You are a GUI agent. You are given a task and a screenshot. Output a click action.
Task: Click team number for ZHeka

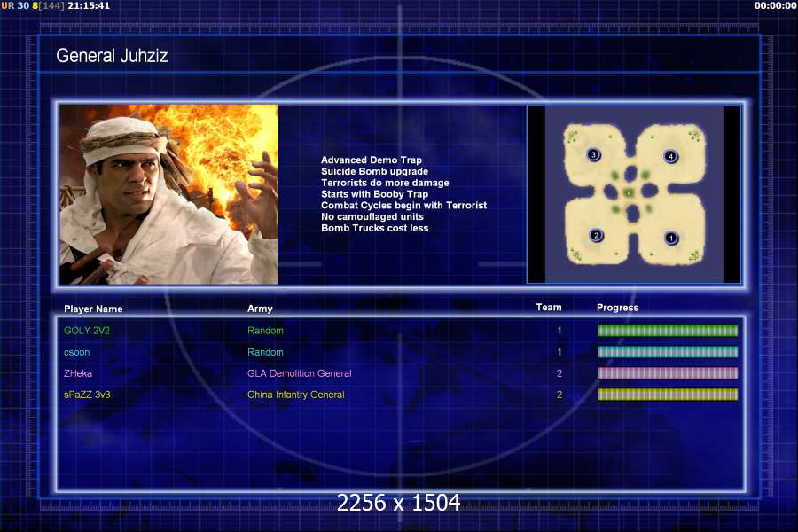coord(559,373)
